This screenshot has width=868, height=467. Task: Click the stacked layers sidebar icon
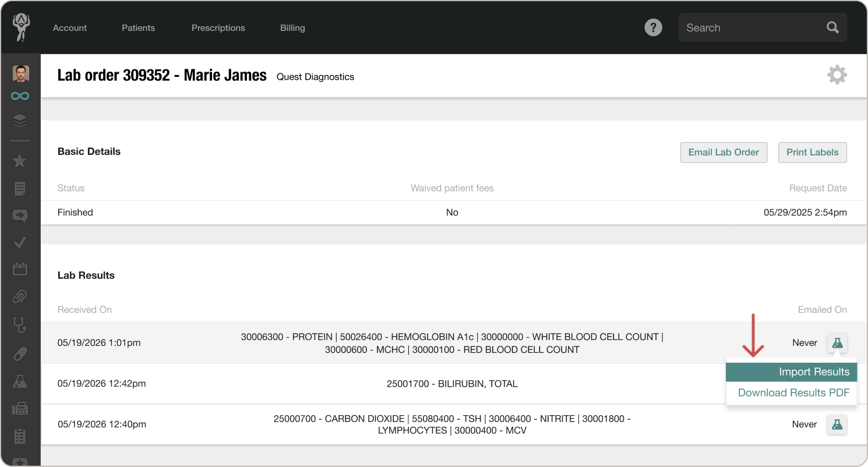(20, 121)
